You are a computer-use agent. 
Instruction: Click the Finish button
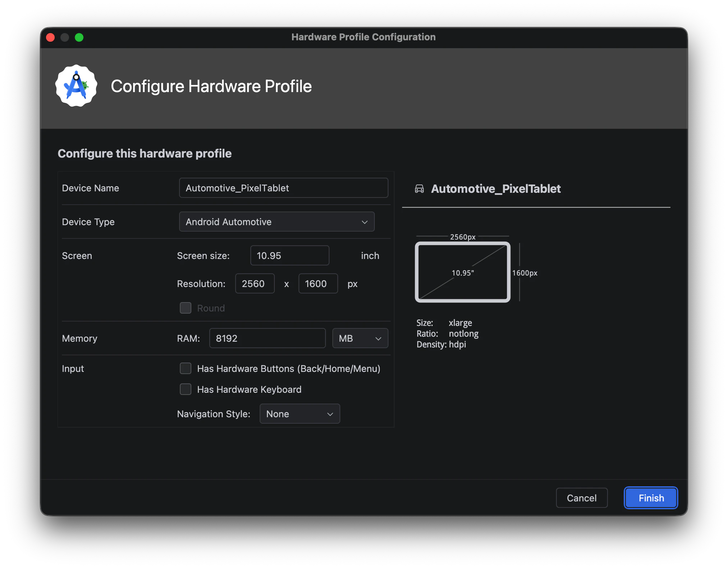click(651, 498)
